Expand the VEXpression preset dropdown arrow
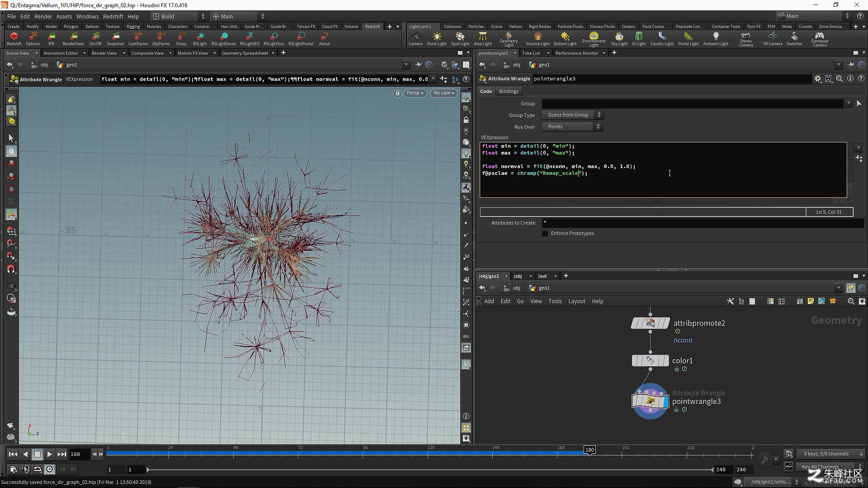This screenshot has width=868, height=488. point(859,148)
